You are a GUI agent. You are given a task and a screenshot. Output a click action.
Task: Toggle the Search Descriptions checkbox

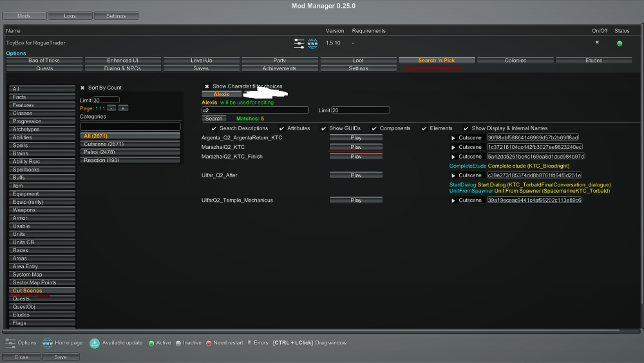point(214,128)
